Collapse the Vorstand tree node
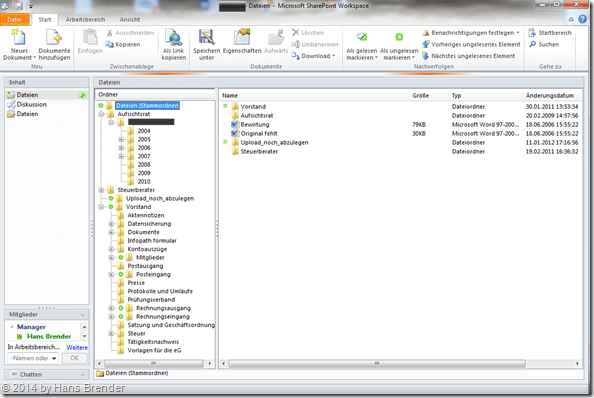The image size is (594, 398). pyautogui.click(x=102, y=207)
